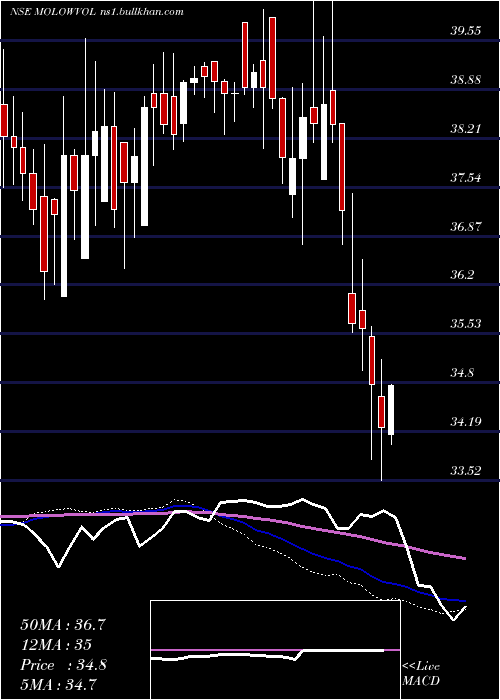The image size is (500, 700).
Task: Click the 38.88 price axis label
Action: 466,80
